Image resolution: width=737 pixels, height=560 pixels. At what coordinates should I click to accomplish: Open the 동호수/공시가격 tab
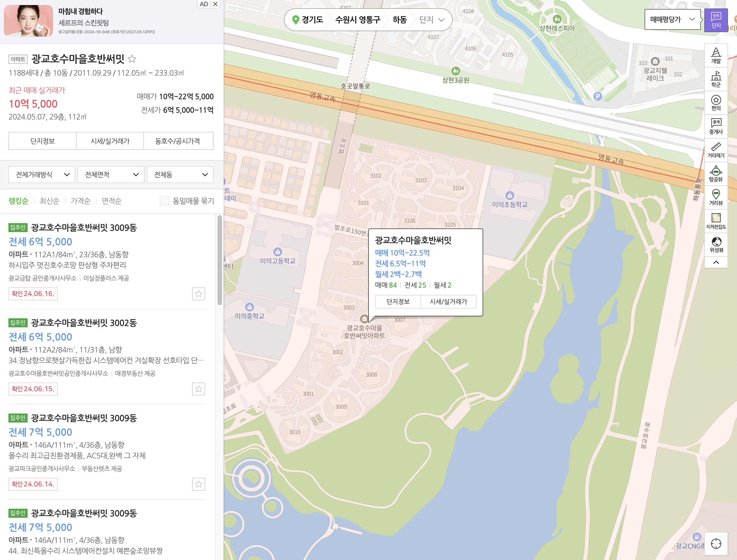[x=178, y=141]
